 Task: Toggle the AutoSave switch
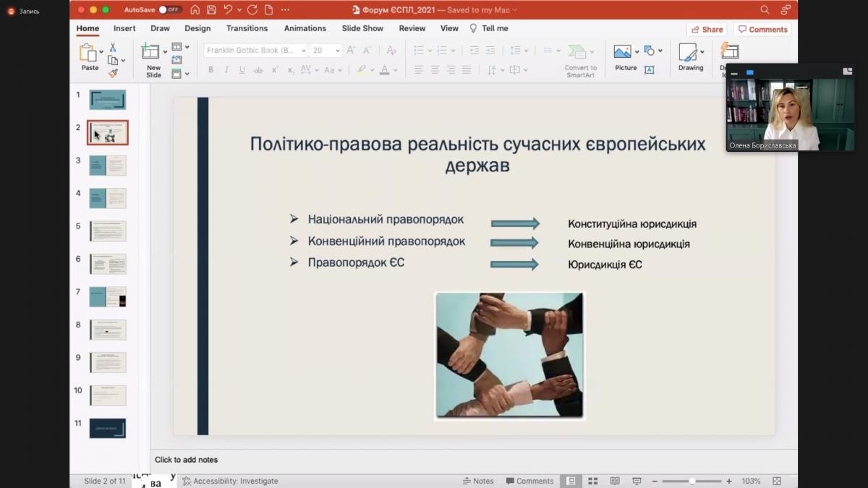pyautogui.click(x=170, y=10)
